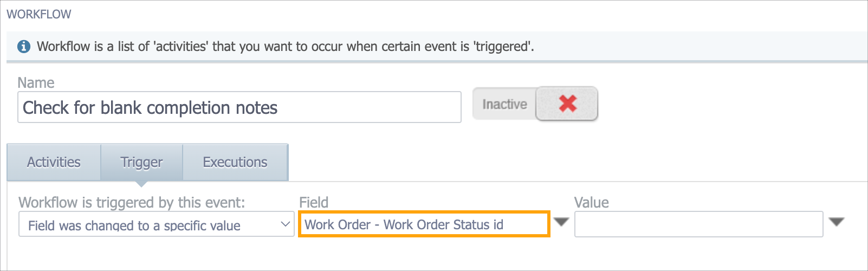Image resolution: width=868 pixels, height=271 pixels.
Task: Expand the Value dropdown arrow
Action: 837,222
